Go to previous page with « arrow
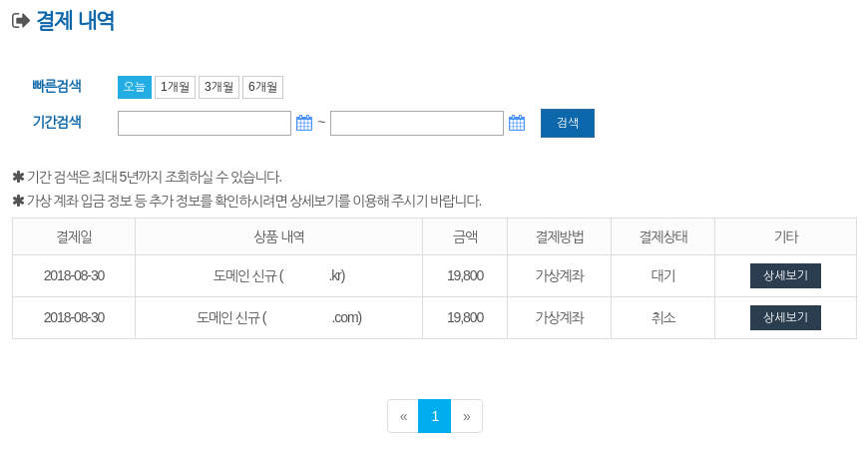The width and height of the screenshot is (868, 455). tap(403, 416)
